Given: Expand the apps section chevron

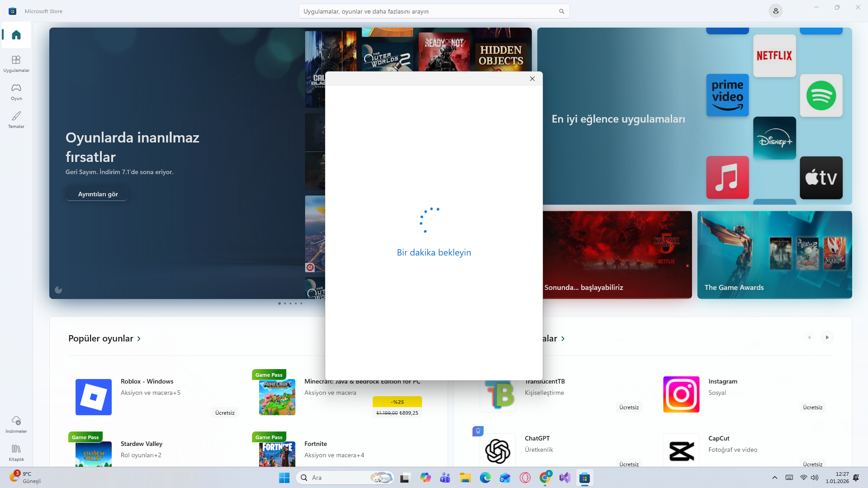Looking at the screenshot, I should tap(563, 339).
